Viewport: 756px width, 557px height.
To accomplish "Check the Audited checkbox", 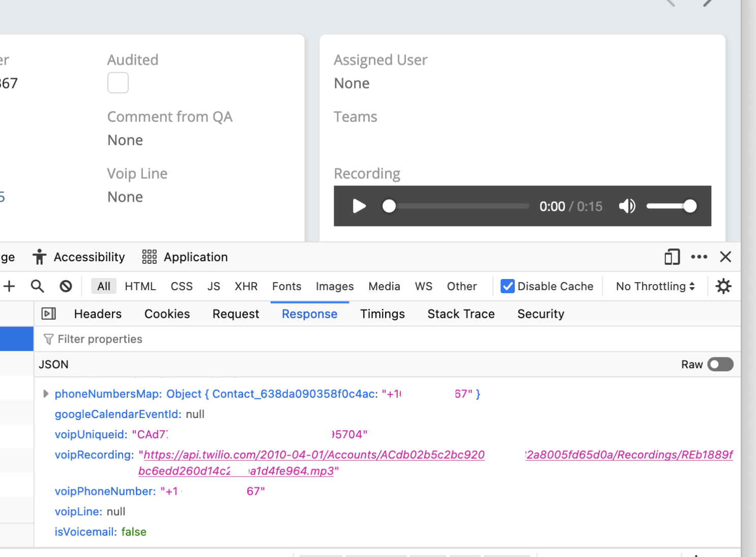I will coord(118,83).
